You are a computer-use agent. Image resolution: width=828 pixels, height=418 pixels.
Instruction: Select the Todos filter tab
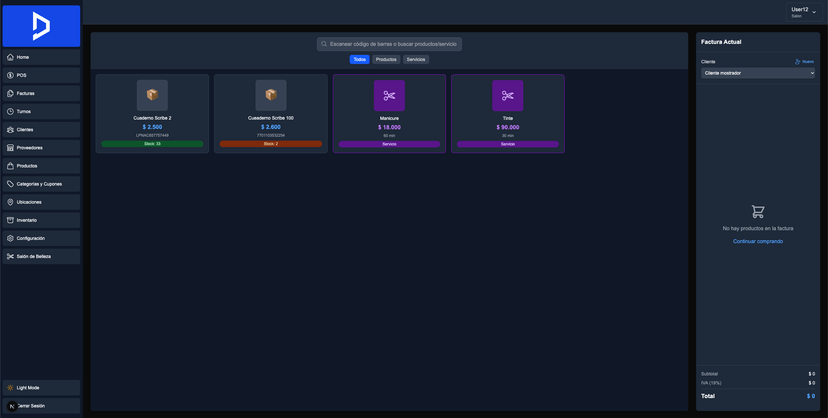[360, 60]
